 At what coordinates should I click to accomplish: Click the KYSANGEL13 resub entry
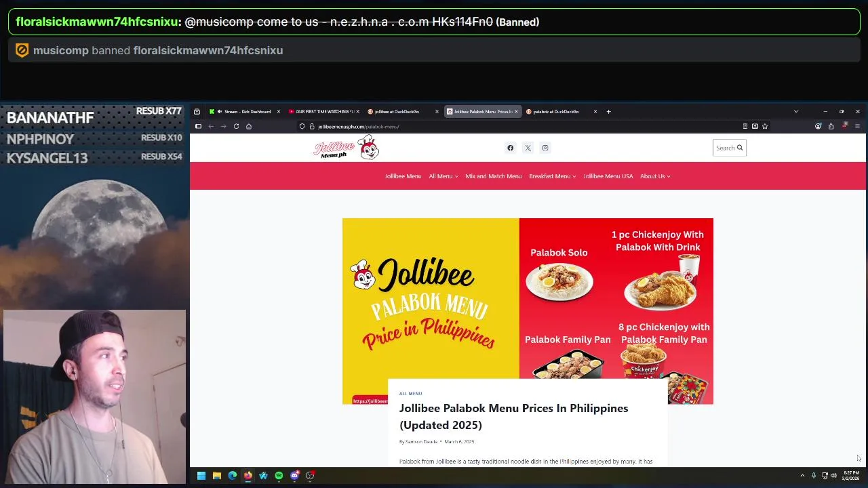click(x=94, y=157)
